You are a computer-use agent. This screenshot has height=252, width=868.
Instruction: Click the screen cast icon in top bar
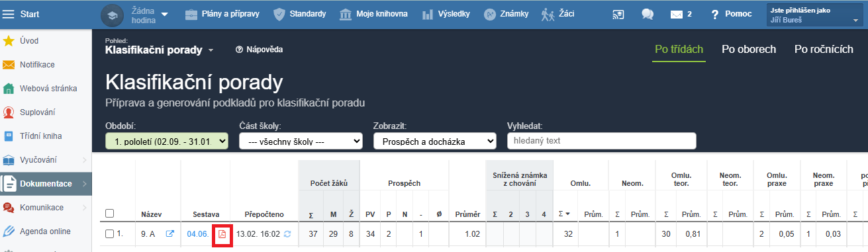618,14
